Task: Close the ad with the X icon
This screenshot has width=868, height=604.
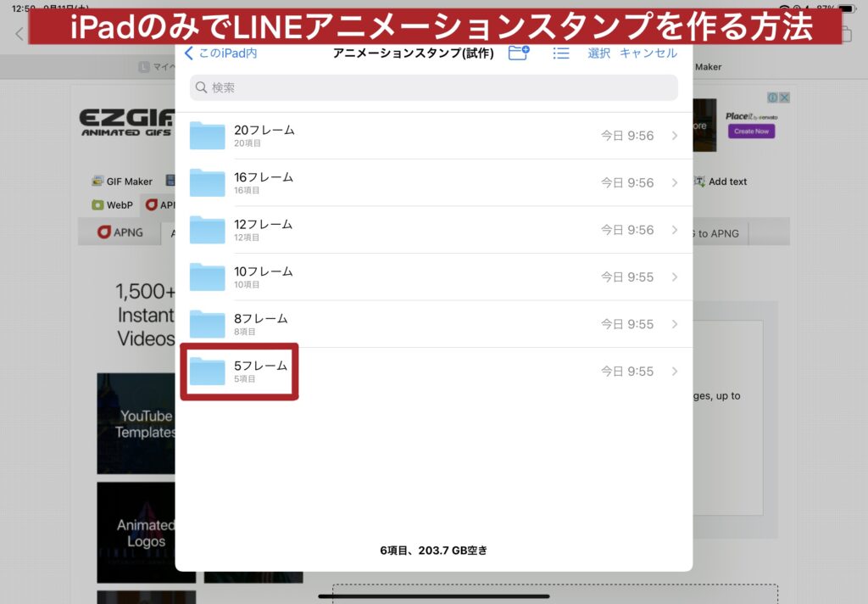Action: 784,98
